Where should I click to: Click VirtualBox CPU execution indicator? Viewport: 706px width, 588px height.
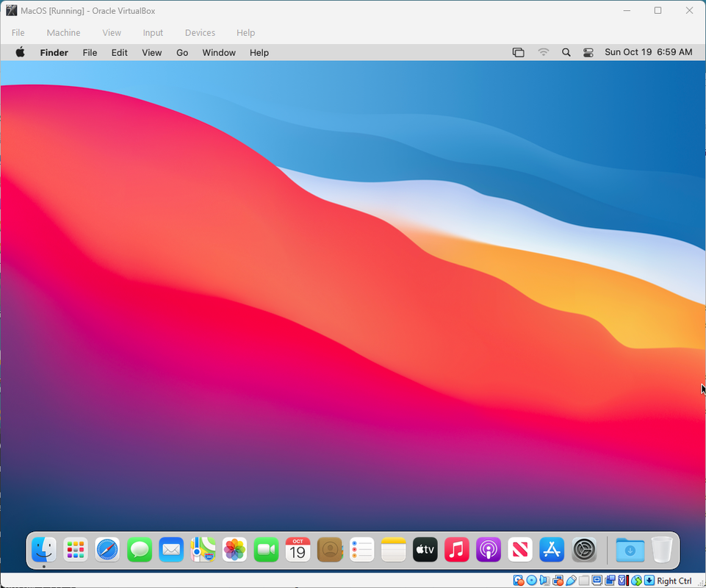point(623,581)
